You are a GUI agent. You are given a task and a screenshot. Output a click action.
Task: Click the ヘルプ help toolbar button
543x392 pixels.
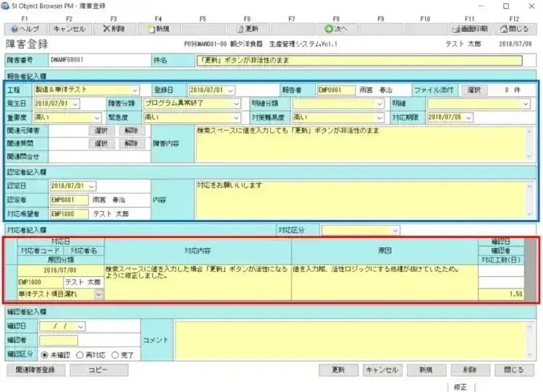click(25, 29)
